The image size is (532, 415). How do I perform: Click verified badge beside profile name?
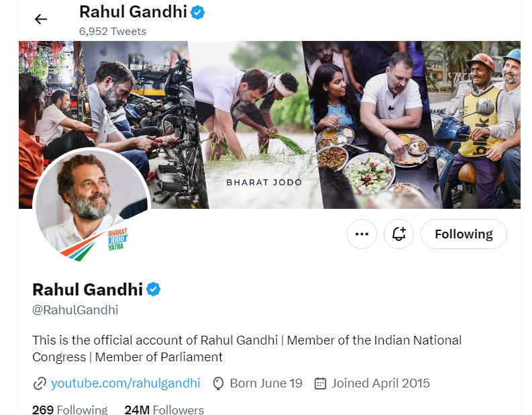tap(154, 289)
